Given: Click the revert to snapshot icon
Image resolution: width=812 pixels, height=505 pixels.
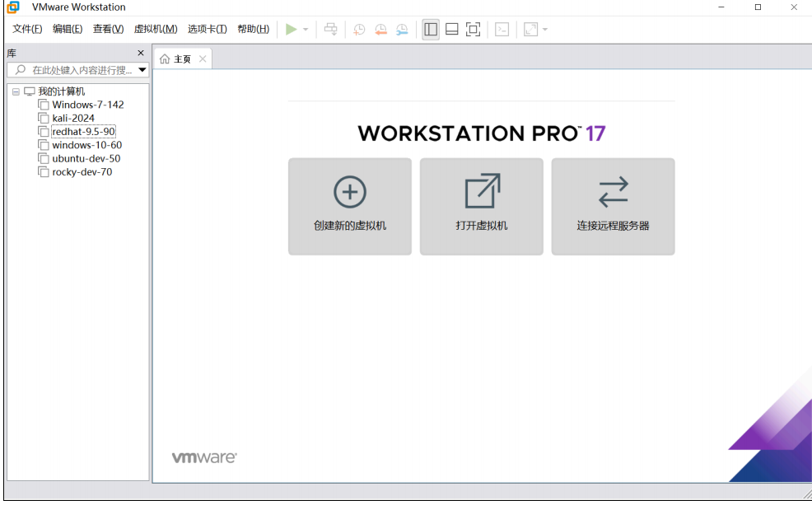Looking at the screenshot, I should point(380,30).
